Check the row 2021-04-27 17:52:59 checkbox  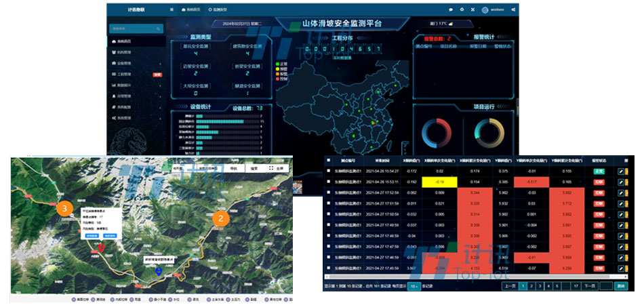327,193
